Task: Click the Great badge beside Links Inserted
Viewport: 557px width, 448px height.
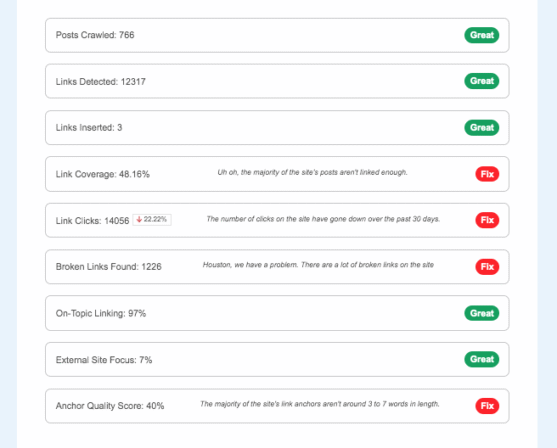Action: pos(481,128)
